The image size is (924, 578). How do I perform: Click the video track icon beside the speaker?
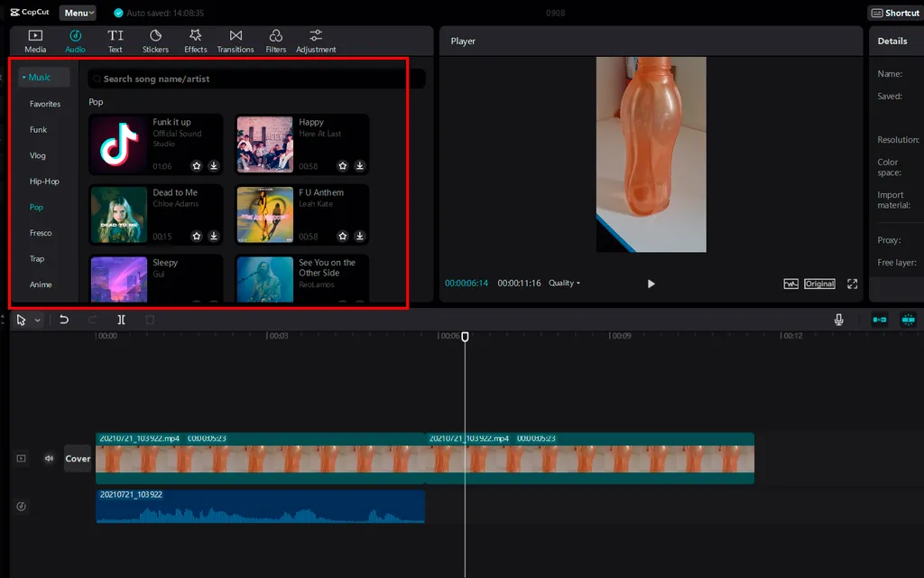(x=22, y=458)
